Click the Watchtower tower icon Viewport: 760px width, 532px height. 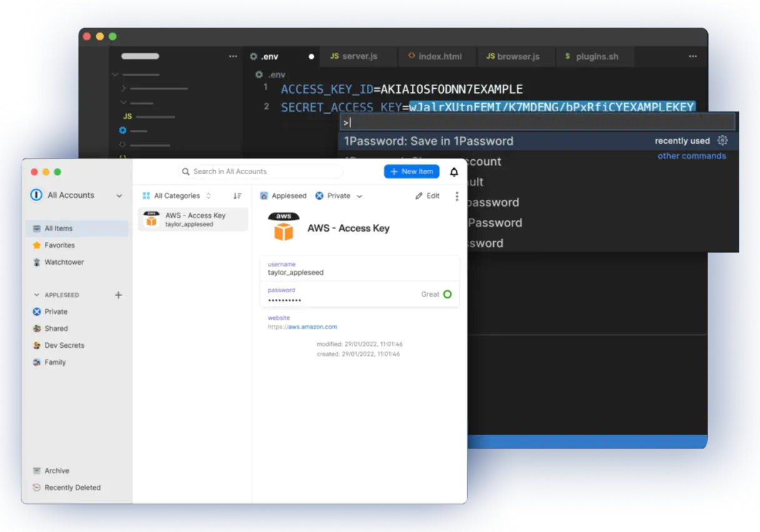click(37, 262)
